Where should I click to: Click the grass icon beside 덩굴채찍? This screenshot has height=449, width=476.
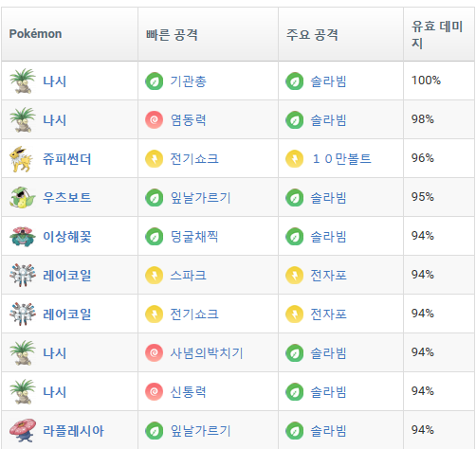coord(154,237)
